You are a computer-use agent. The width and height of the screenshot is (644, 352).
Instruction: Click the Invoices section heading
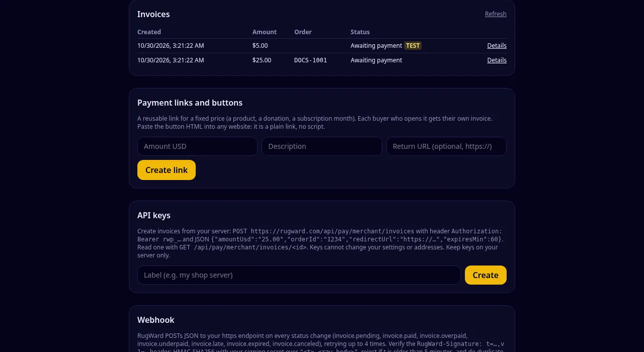(153, 14)
